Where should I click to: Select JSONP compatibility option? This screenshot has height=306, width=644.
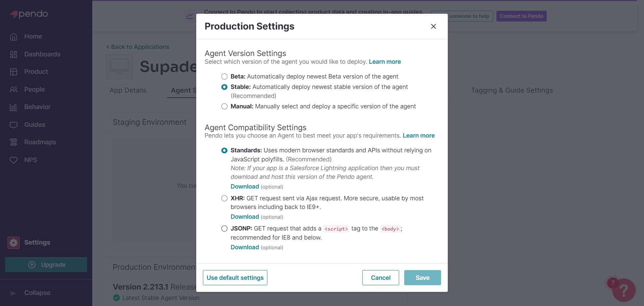224,228
